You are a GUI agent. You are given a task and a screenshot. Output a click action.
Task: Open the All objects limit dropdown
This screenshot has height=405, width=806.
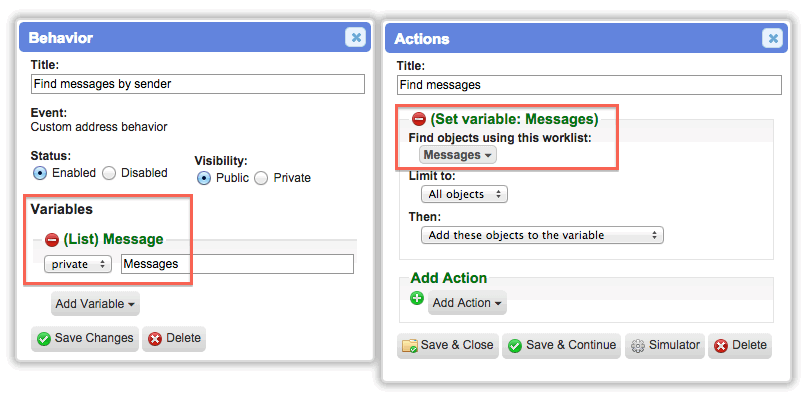click(x=464, y=194)
